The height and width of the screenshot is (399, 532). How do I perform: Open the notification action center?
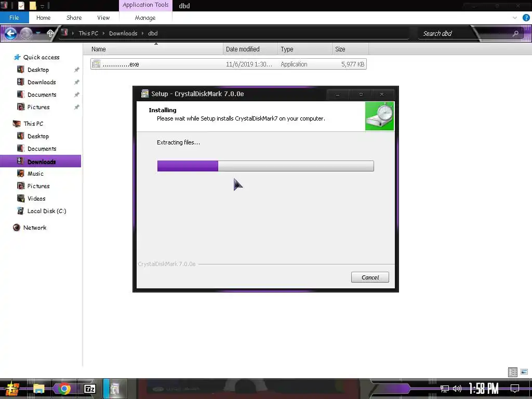point(515,389)
